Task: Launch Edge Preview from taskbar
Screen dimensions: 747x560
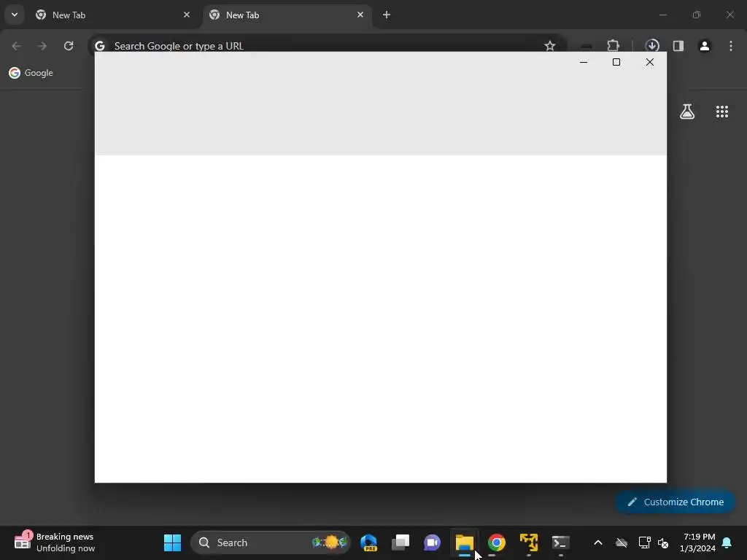Action: (368, 542)
